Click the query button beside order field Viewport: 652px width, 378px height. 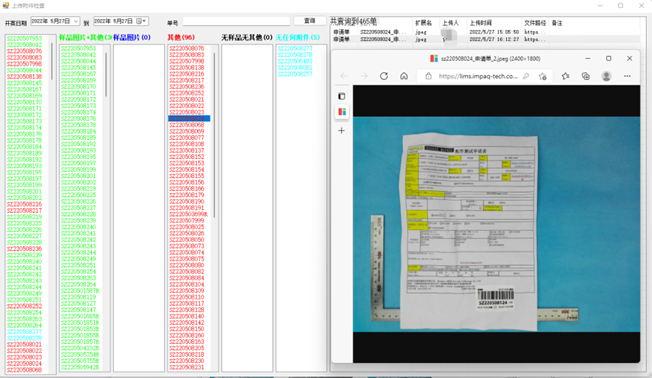(310, 21)
